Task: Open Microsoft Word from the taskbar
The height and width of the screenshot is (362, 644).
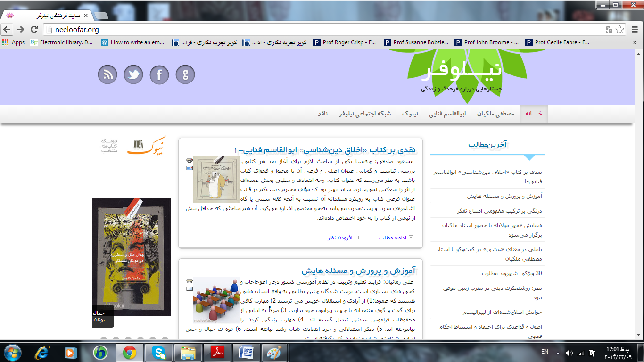Action: click(x=246, y=352)
